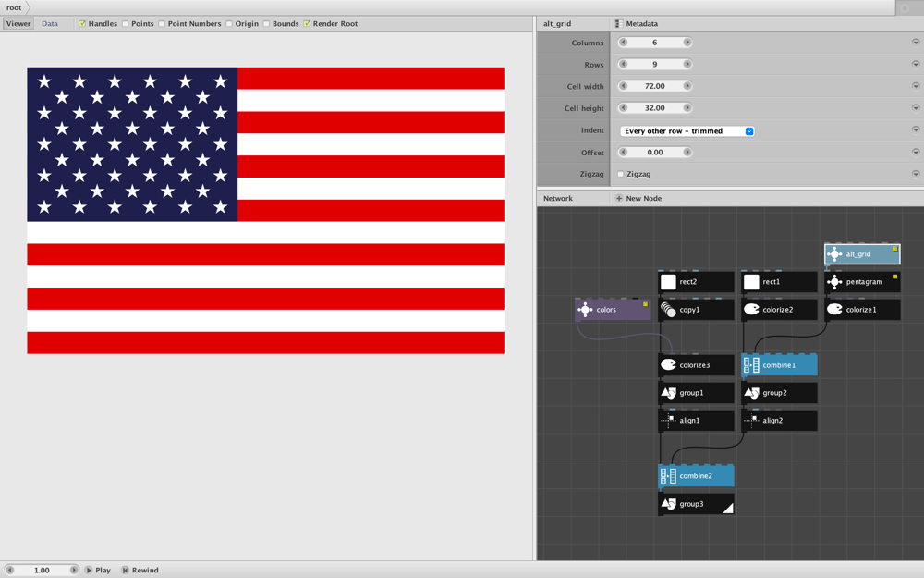The width and height of the screenshot is (924, 578).
Task: Click the colorize2 palette icon
Action: pyautogui.click(x=750, y=310)
